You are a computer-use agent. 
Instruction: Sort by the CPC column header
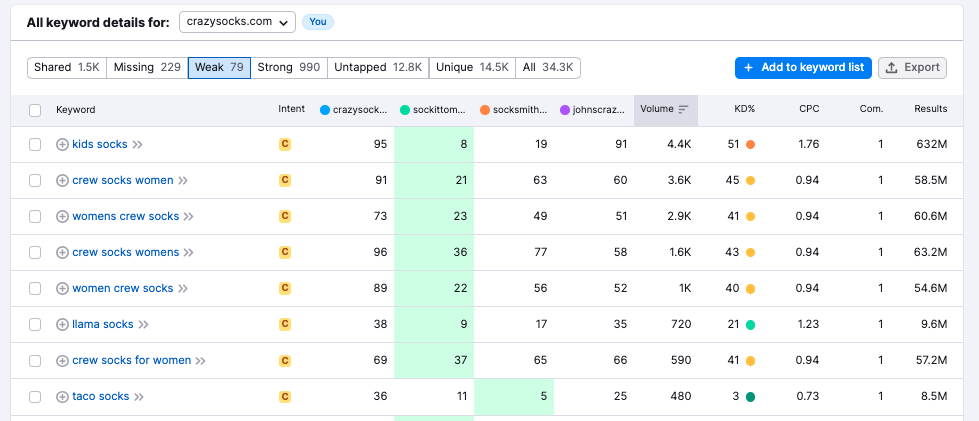tap(809, 109)
